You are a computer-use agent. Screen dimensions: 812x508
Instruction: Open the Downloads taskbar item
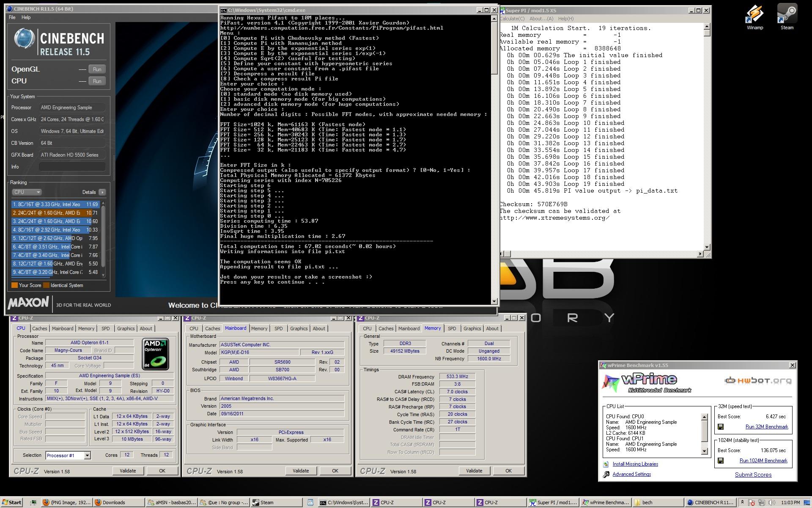pos(118,502)
